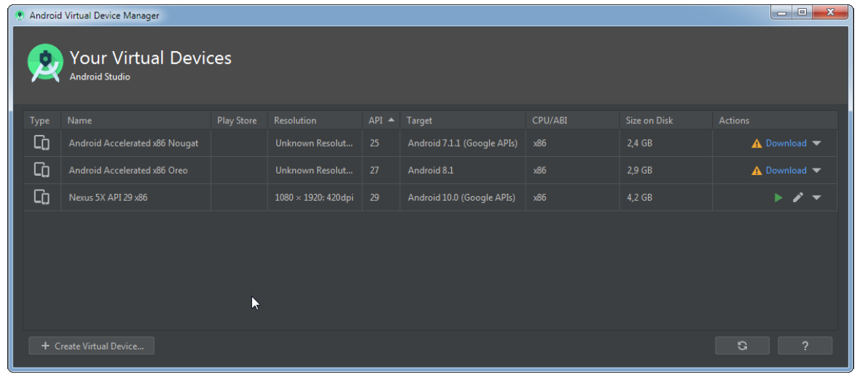Click Create Virtual Device button
The height and width of the screenshot is (380, 868).
91,346
